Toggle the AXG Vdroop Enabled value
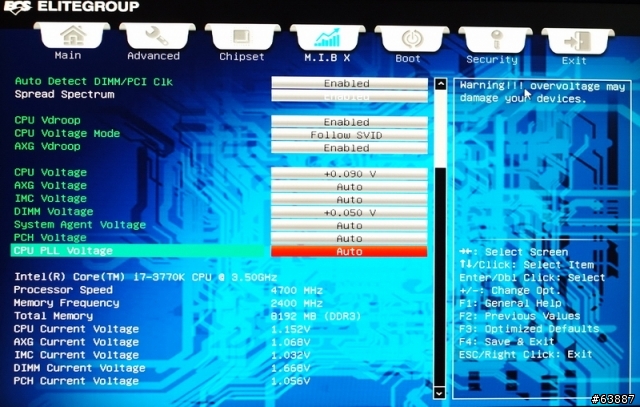Screen dimensions: 640x407 tap(349, 148)
